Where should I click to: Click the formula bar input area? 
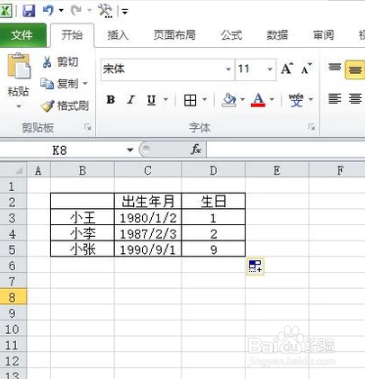pyautogui.click(x=286, y=150)
